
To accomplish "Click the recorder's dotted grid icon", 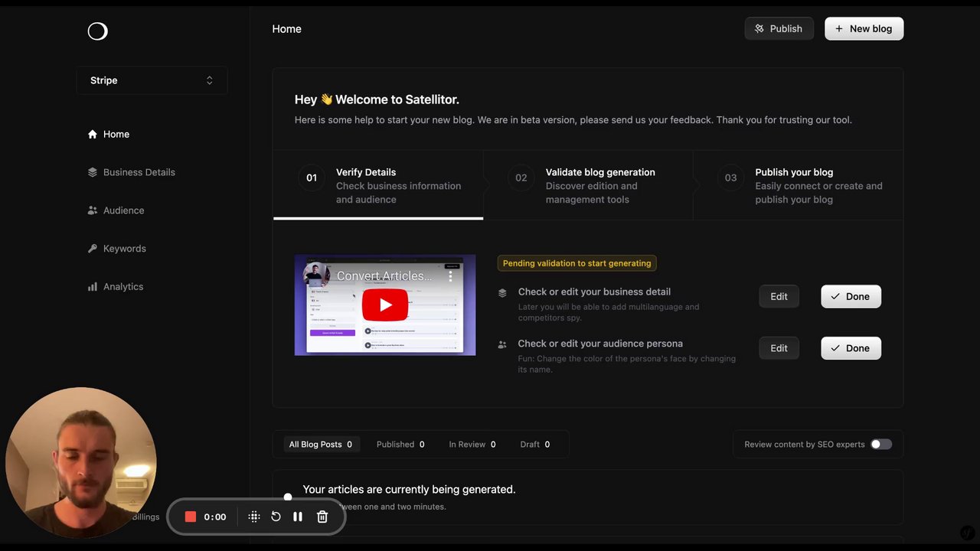I will (x=254, y=517).
